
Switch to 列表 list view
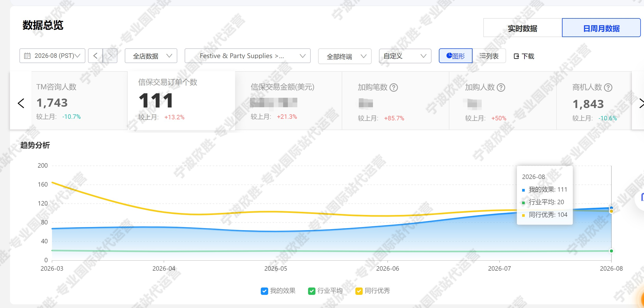pyautogui.click(x=489, y=56)
